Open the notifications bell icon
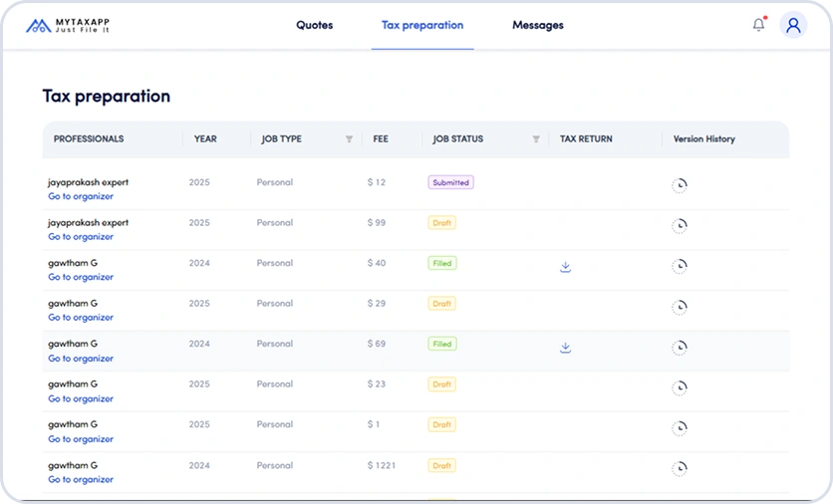The height and width of the screenshot is (504, 833). tap(758, 25)
